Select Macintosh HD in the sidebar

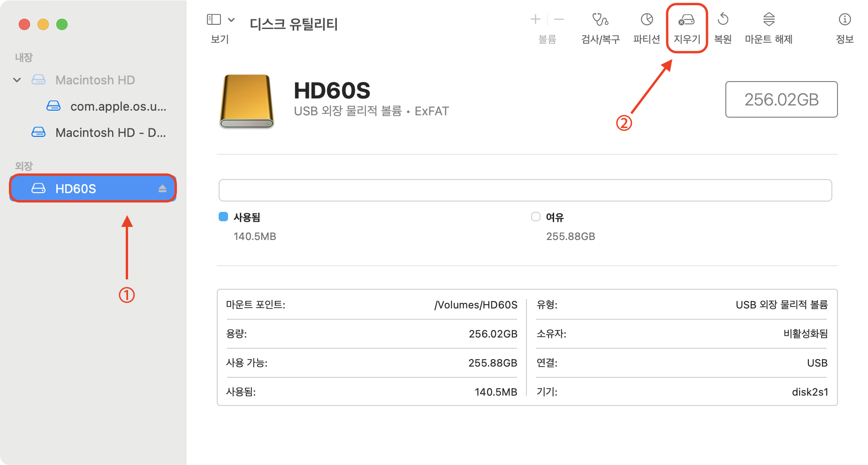[95, 80]
